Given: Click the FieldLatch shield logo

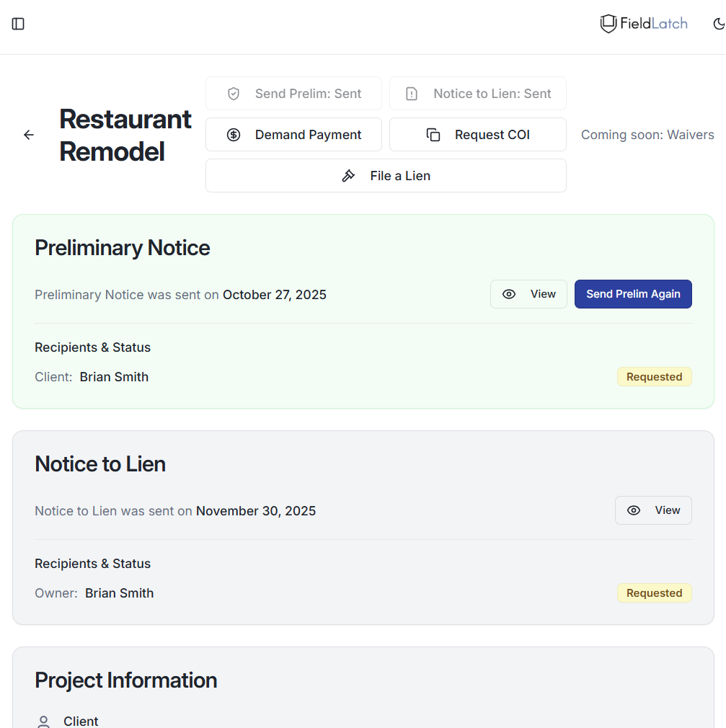Looking at the screenshot, I should point(608,24).
